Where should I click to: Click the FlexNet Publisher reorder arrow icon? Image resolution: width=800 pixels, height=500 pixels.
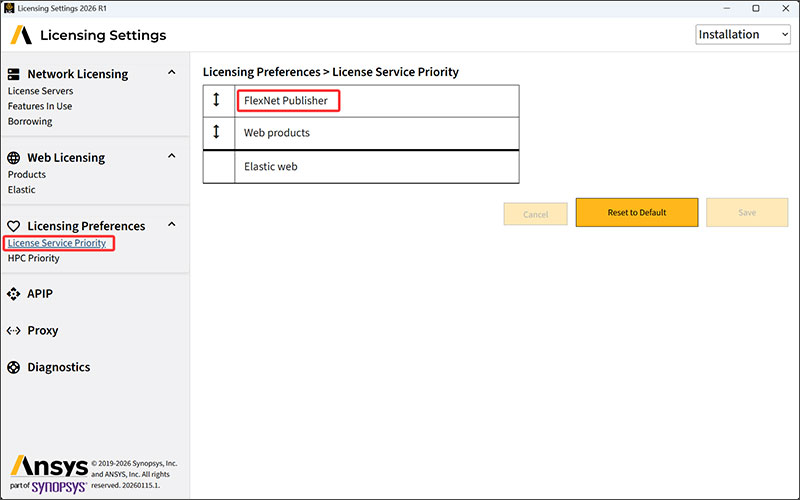click(218, 101)
